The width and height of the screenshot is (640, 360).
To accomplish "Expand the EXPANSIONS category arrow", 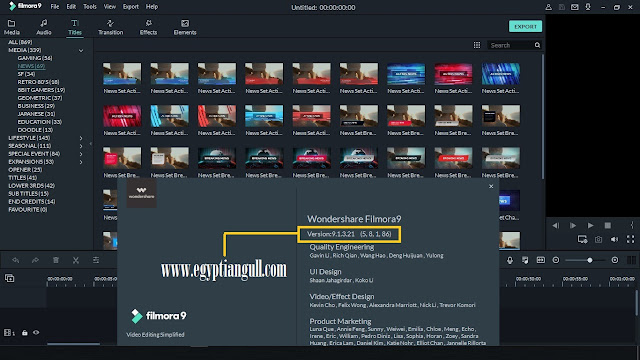I will [x=81, y=162].
